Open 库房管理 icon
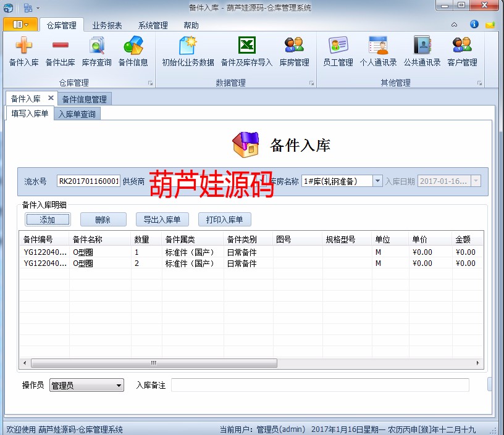This screenshot has width=504, height=435. (x=294, y=52)
